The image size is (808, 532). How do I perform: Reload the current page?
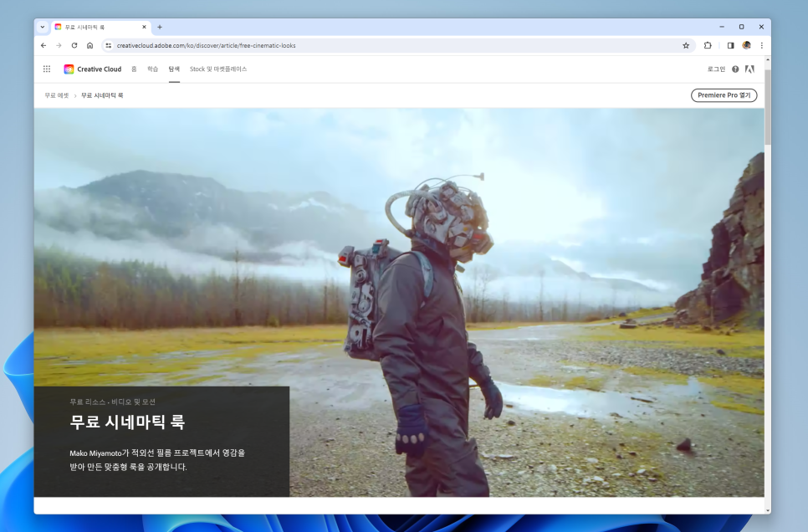tap(74, 45)
